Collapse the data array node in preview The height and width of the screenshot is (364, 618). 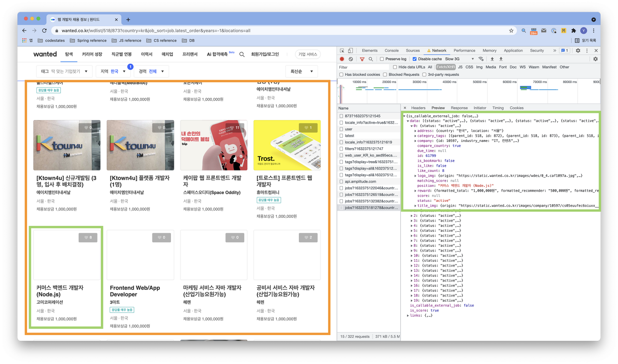point(408,121)
